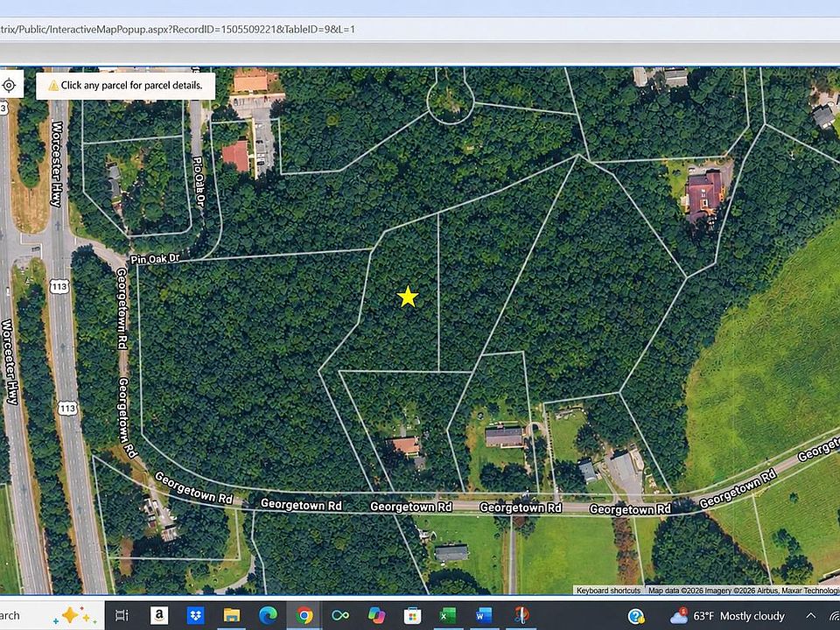Open File Explorer from the taskbar
This screenshot has width=840, height=630.
231,615
